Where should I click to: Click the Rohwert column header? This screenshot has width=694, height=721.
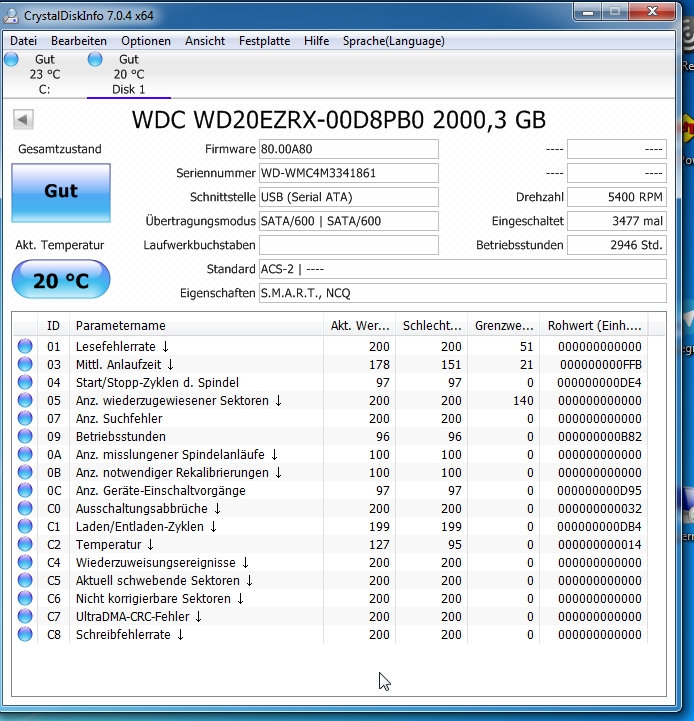pos(594,326)
